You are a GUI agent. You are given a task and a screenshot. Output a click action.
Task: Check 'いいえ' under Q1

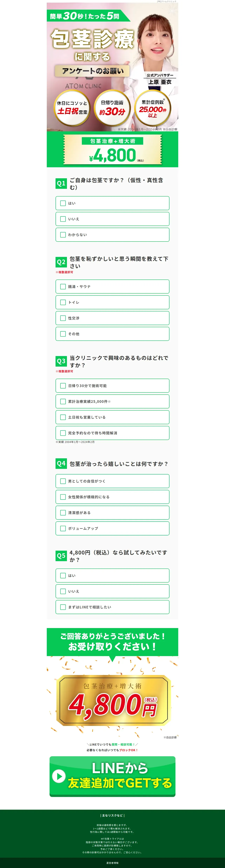click(63, 219)
